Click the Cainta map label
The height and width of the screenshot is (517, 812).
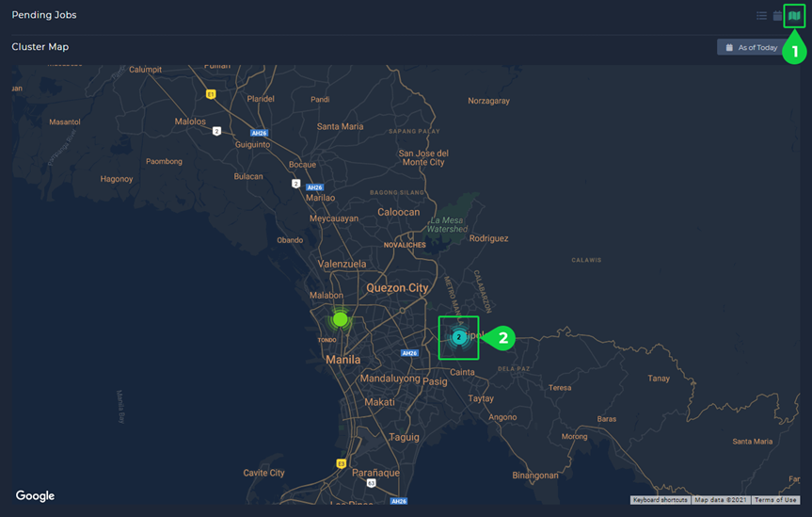click(462, 372)
